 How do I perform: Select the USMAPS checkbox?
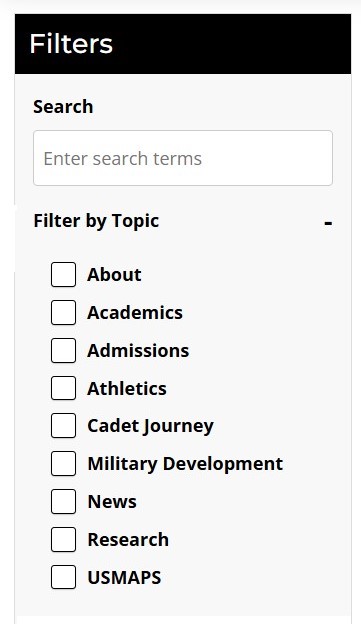coord(63,577)
